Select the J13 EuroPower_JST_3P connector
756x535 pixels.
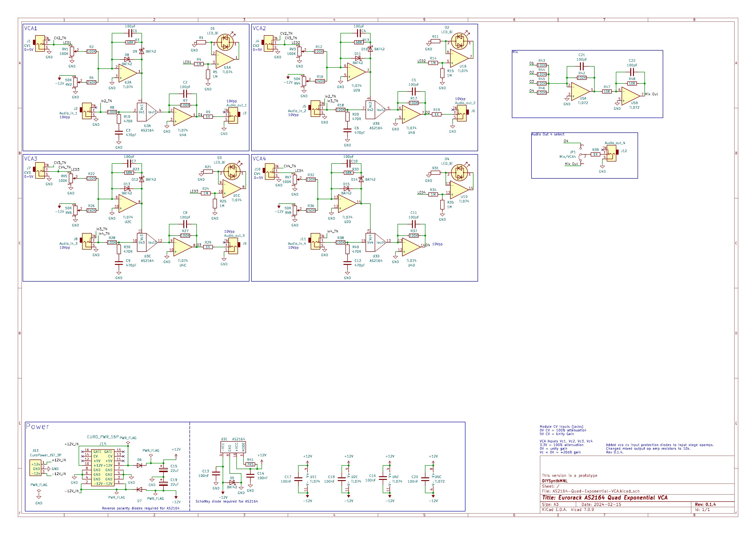tap(36, 468)
